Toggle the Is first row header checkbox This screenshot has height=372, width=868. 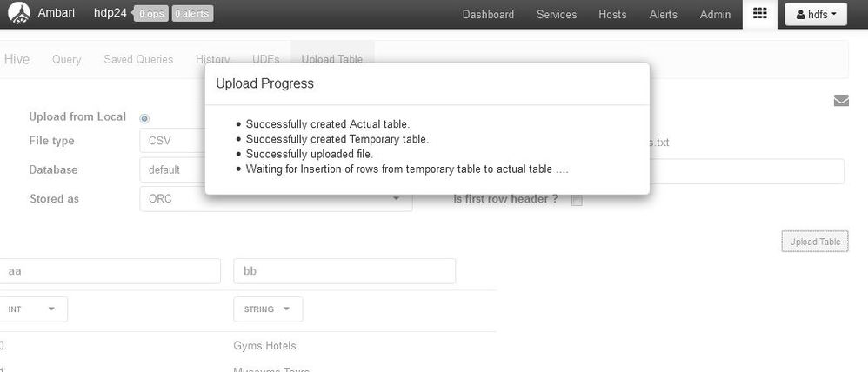[577, 200]
